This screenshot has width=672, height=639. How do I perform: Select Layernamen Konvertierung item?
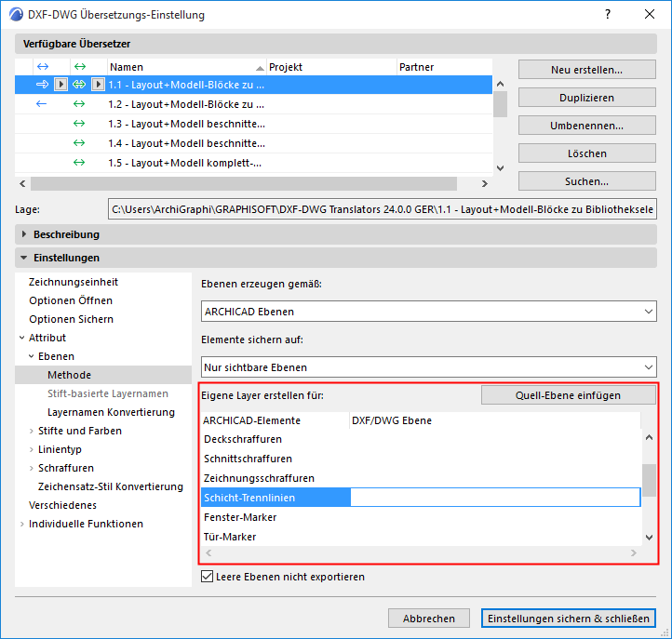111,412
